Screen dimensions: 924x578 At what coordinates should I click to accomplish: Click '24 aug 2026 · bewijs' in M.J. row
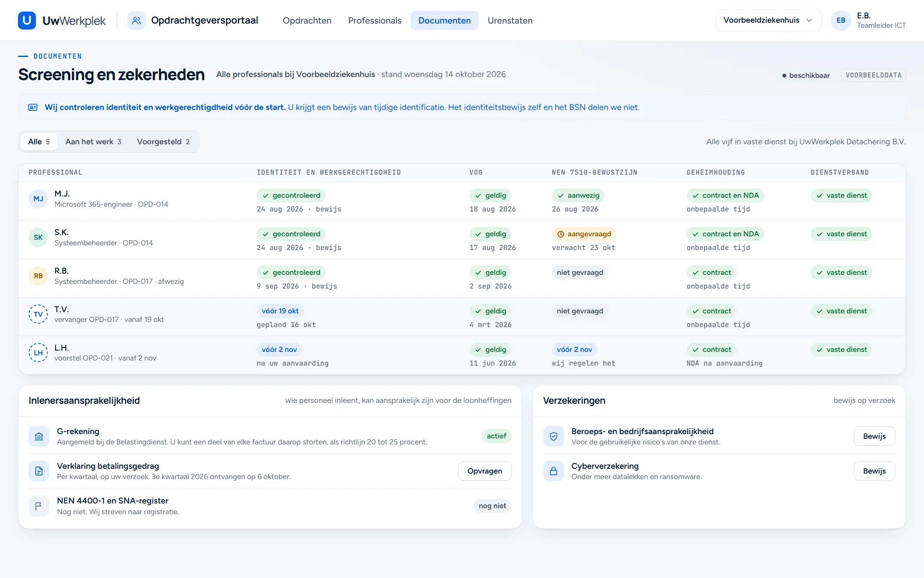point(299,209)
